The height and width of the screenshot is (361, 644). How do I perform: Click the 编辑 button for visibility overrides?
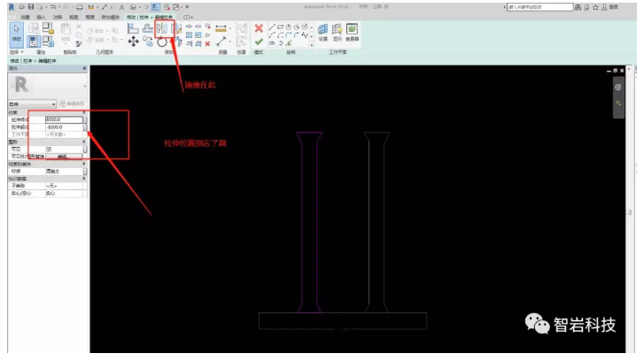click(64, 157)
